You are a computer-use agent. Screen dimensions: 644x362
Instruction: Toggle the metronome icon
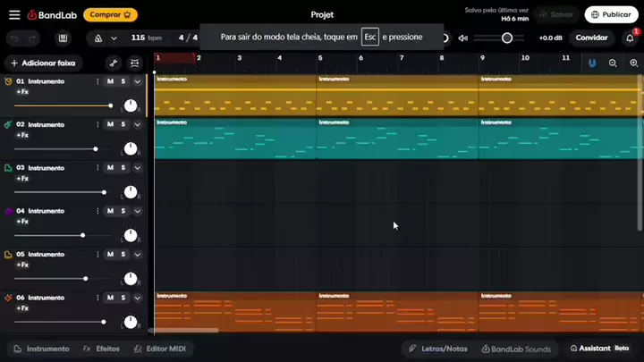click(98, 38)
